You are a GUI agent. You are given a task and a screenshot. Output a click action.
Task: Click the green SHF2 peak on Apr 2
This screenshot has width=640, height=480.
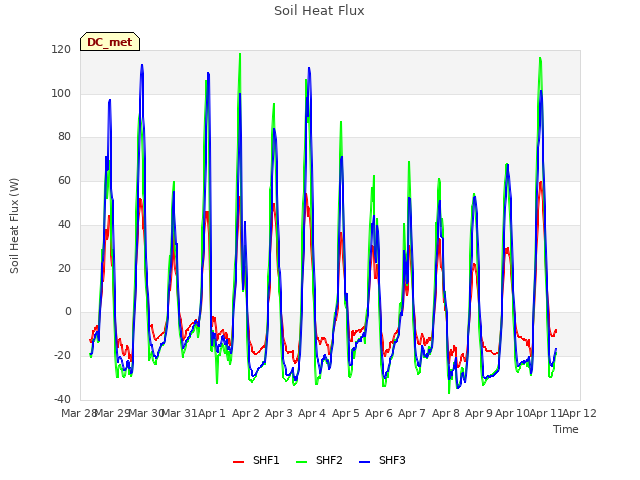[240, 54]
